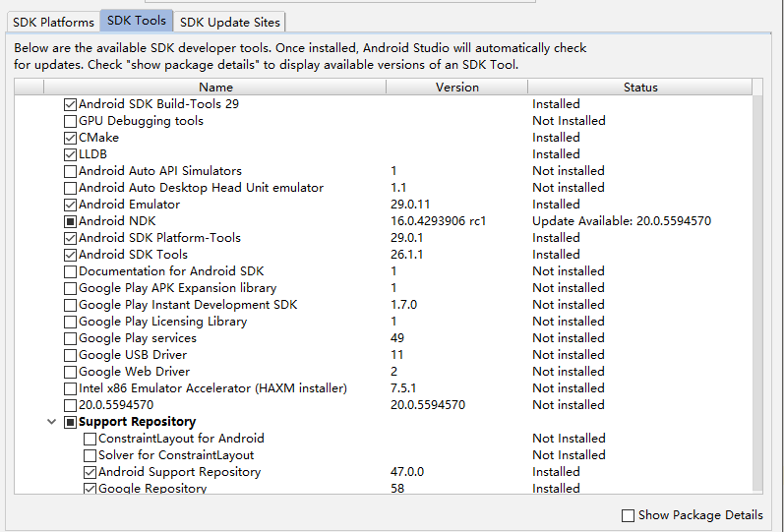The width and height of the screenshot is (784, 532).
Task: Check Intel x86 Emulator Accelerator checkbox
Action: [70, 388]
